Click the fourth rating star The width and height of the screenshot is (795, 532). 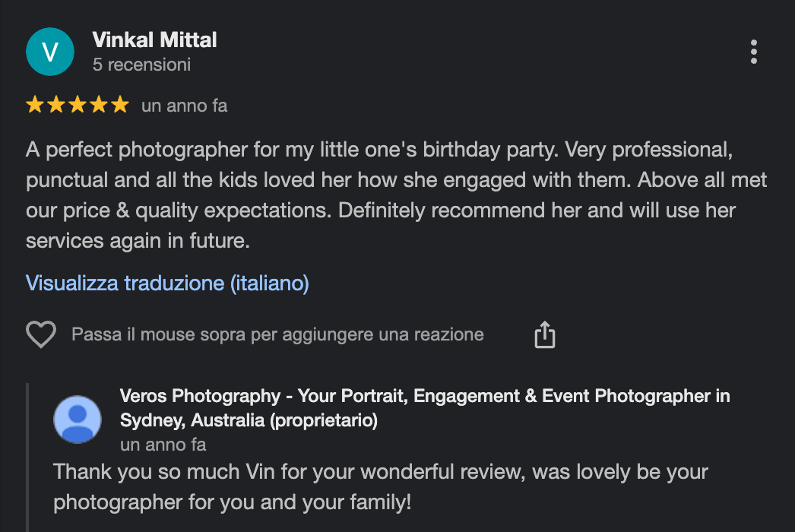click(99, 106)
